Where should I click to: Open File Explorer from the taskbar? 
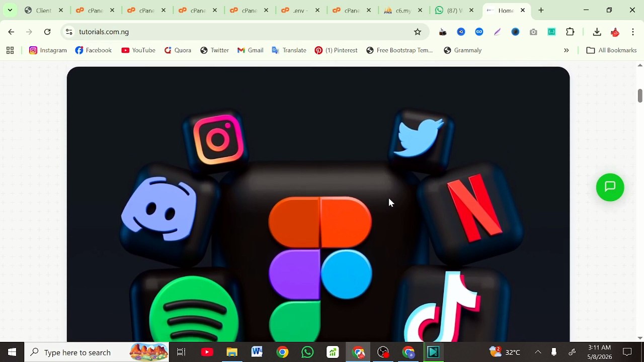232,352
